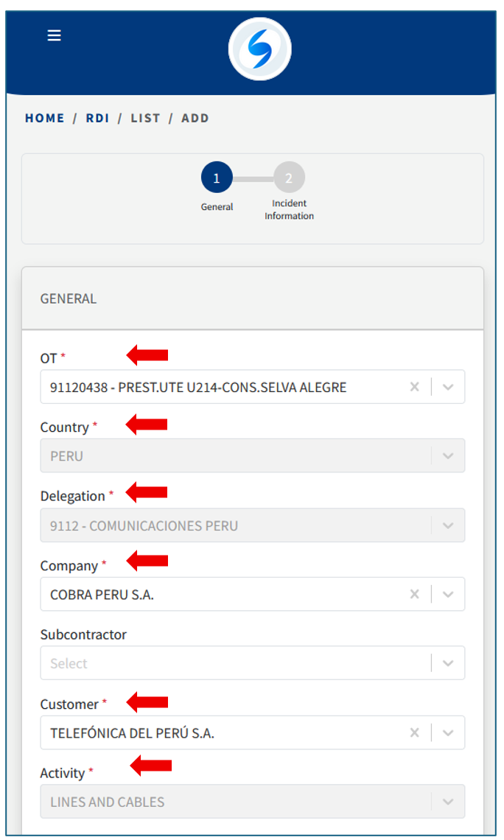Select step 1 General circle

tap(217, 178)
